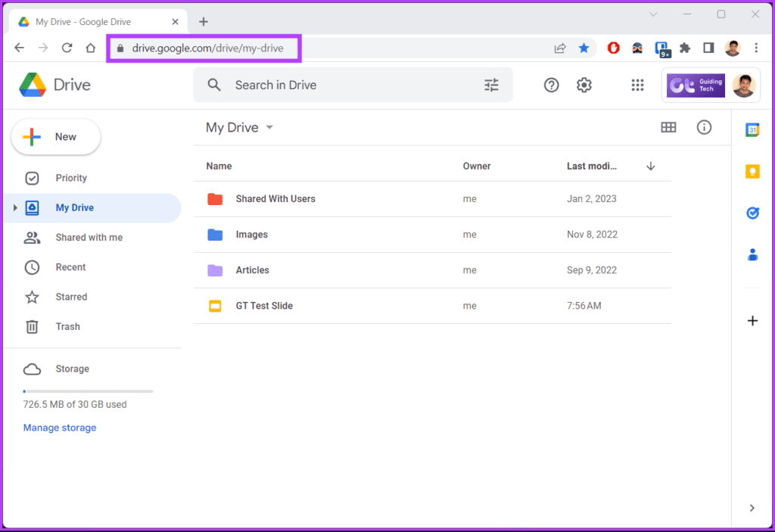Toggle browser side panel
The image size is (775, 532).
(x=708, y=48)
